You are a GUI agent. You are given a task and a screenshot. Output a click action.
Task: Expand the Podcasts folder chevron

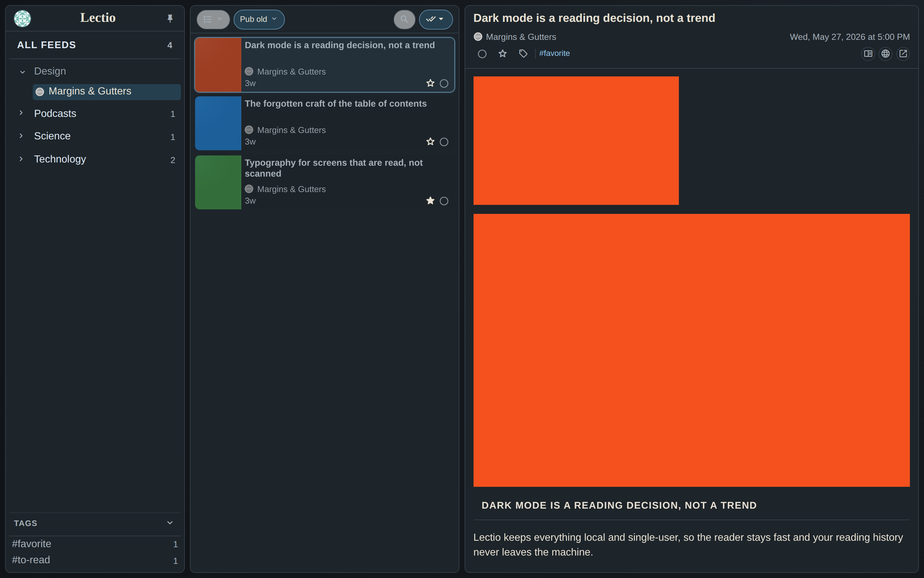pos(21,113)
